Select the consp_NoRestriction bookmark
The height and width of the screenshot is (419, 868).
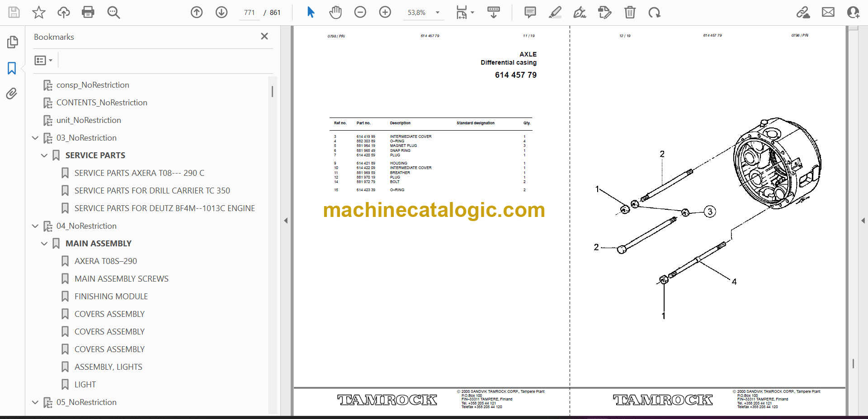[x=93, y=85]
